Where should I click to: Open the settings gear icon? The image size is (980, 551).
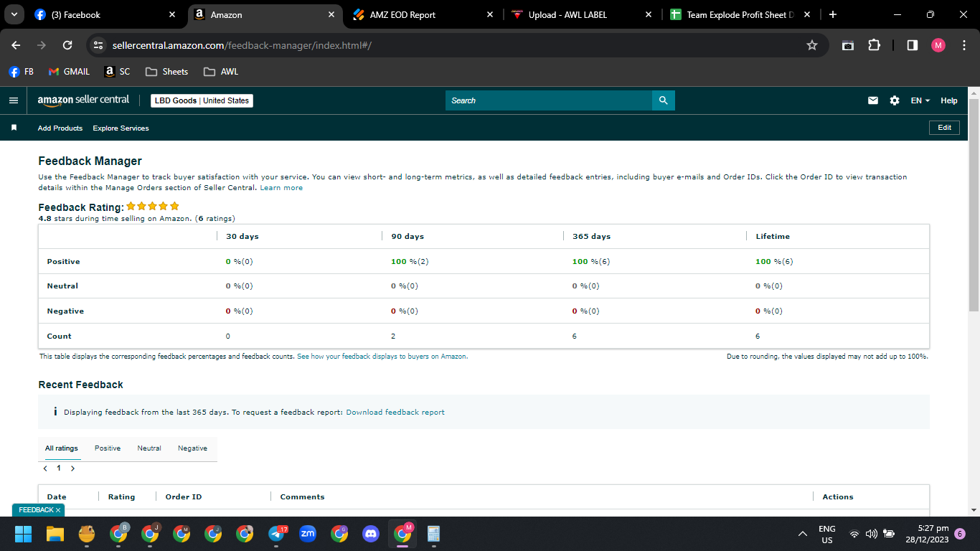click(895, 100)
